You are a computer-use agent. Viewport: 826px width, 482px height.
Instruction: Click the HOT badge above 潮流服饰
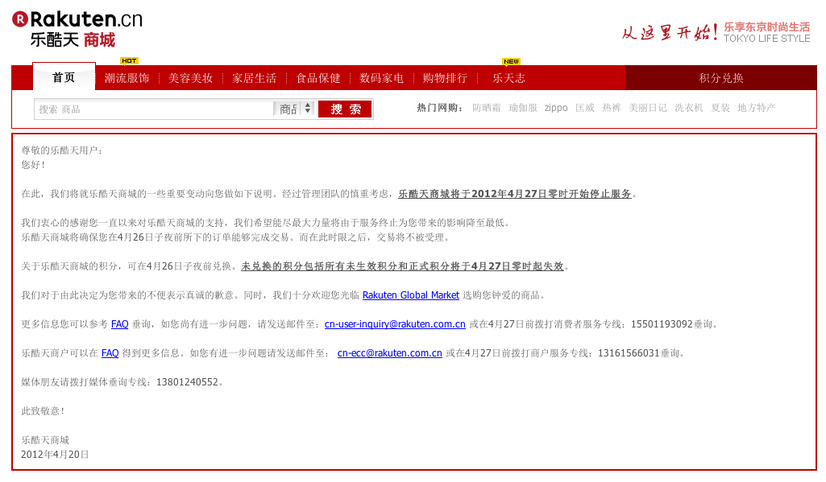pos(129,61)
